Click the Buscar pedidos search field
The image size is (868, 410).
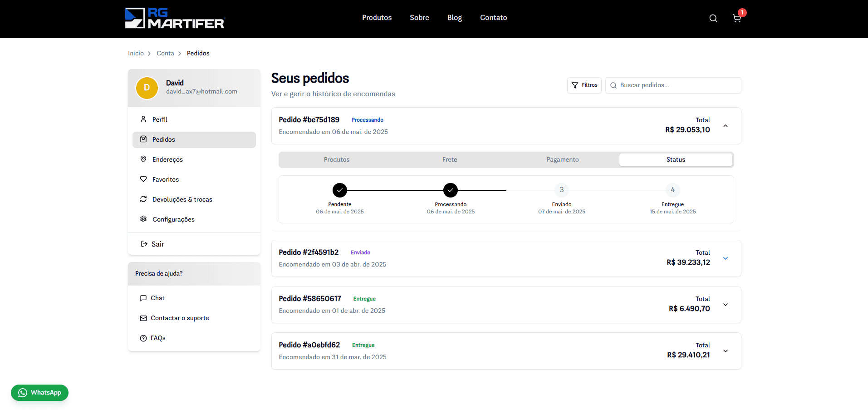tap(676, 85)
